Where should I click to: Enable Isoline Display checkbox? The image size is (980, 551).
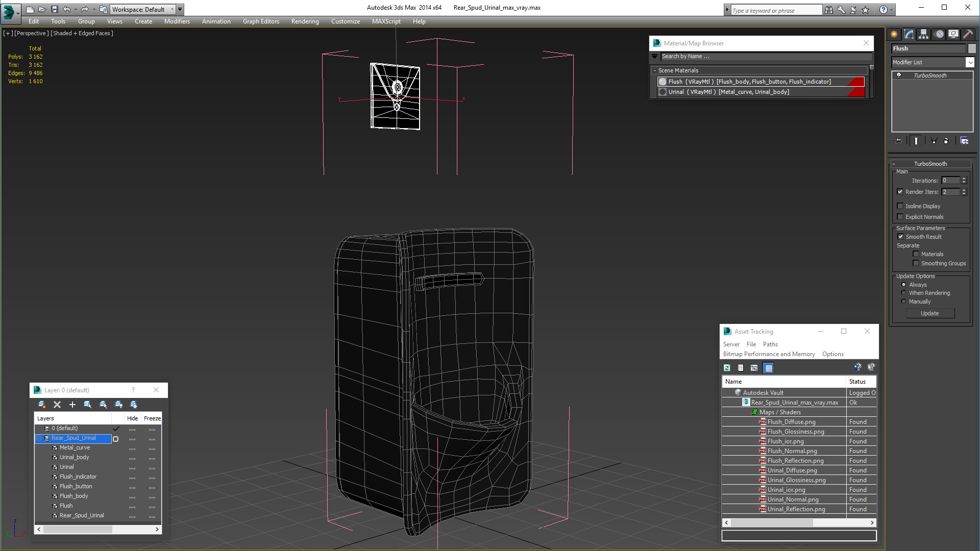click(900, 206)
